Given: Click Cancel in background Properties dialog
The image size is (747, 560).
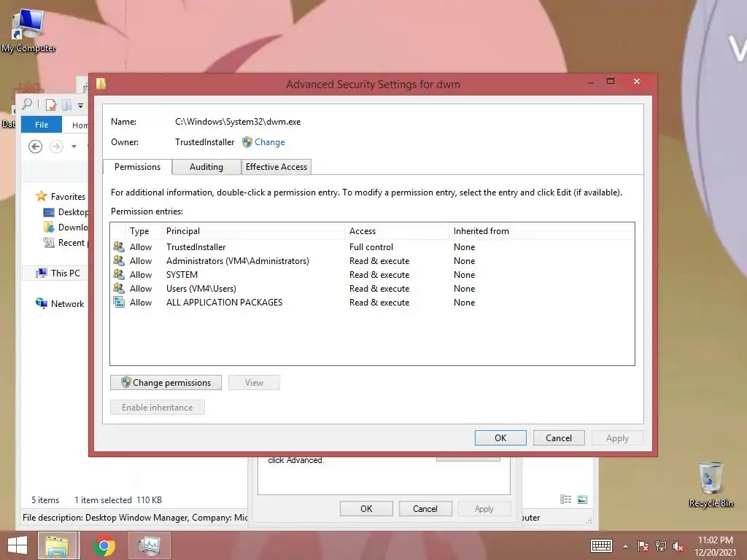Looking at the screenshot, I should coord(425,508).
